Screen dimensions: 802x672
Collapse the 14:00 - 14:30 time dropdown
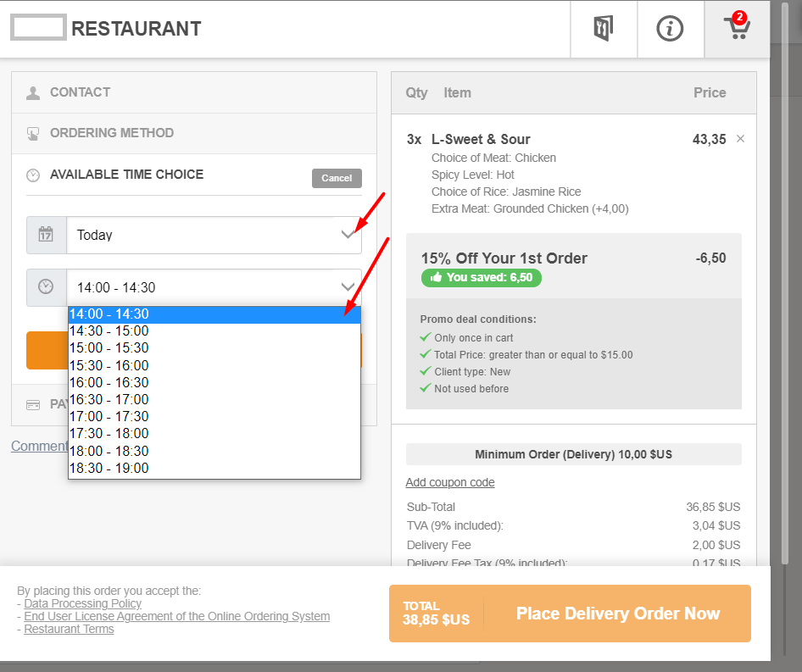click(x=214, y=287)
